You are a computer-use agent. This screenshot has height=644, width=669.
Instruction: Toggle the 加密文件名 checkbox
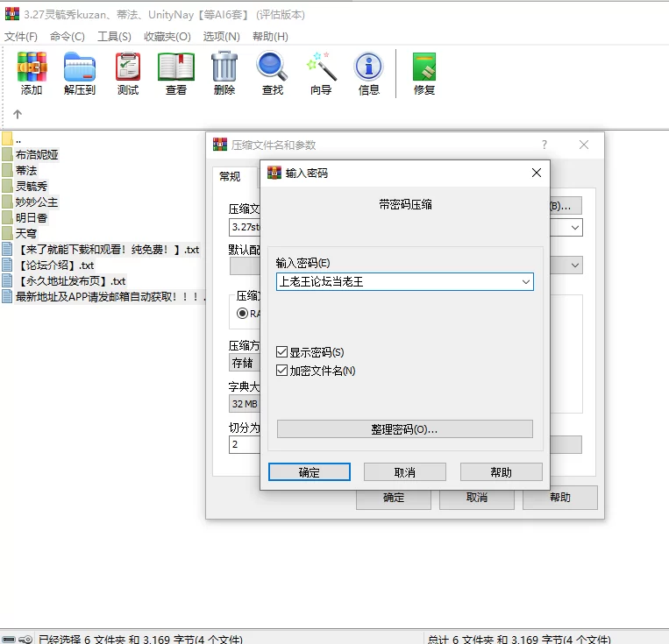point(282,371)
